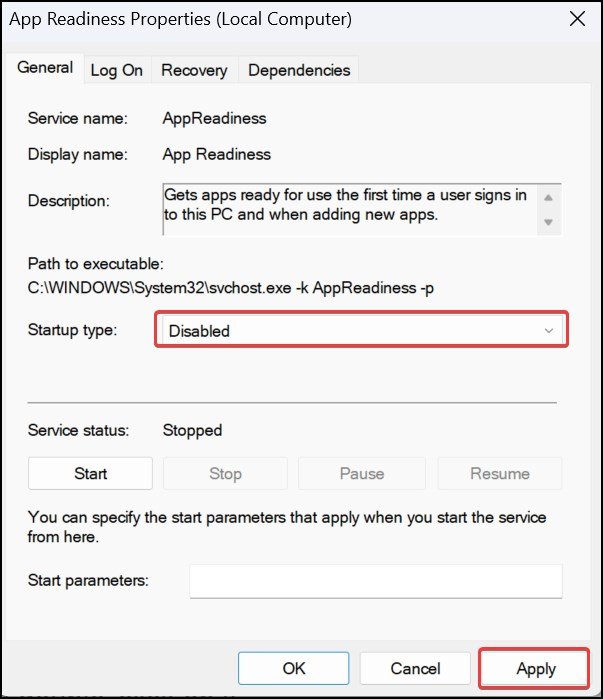Viewport: 603px width, 699px height.
Task: Open the Log On tab
Action: (116, 70)
